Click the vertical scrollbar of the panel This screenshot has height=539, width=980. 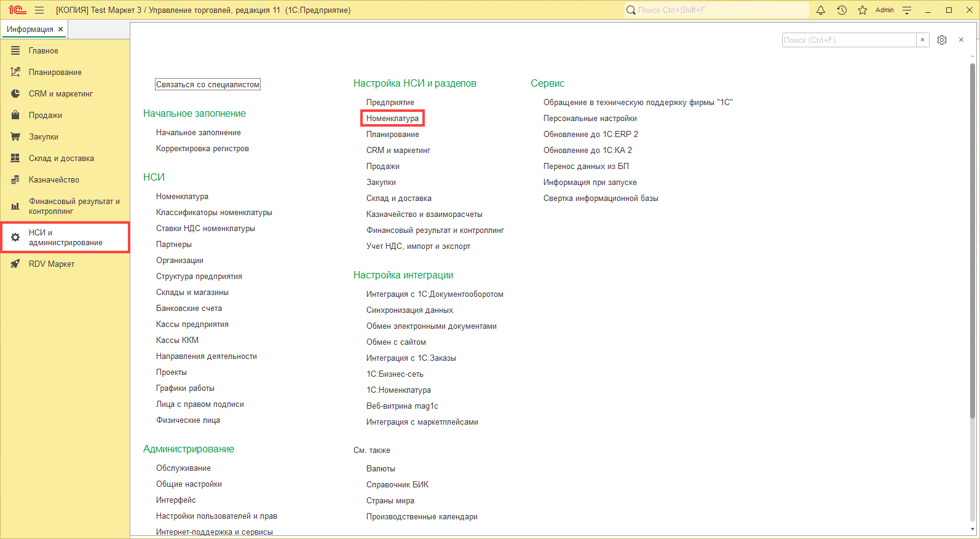[972, 241]
